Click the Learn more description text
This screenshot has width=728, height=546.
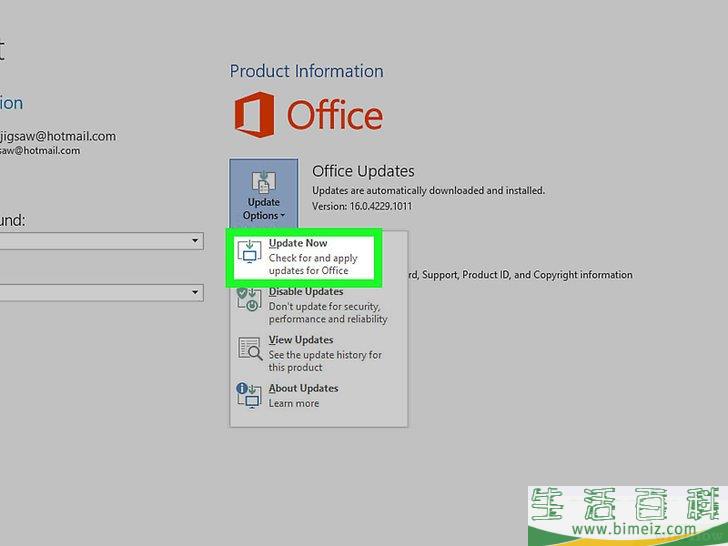[294, 403]
